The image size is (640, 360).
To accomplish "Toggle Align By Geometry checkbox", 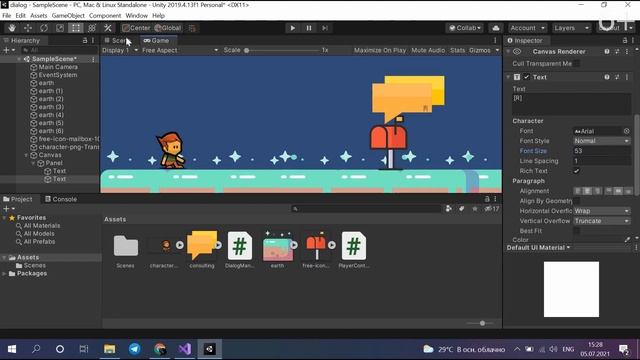I will click(576, 201).
